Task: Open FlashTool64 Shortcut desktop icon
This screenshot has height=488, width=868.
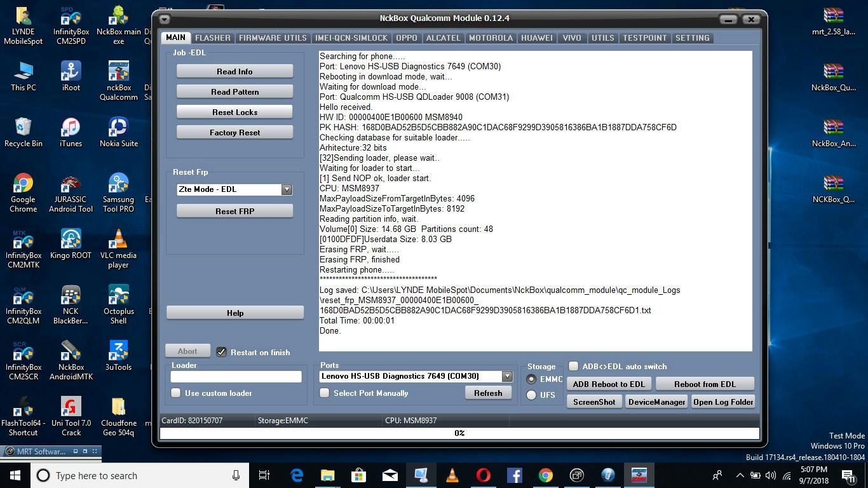Action: pyautogui.click(x=24, y=416)
